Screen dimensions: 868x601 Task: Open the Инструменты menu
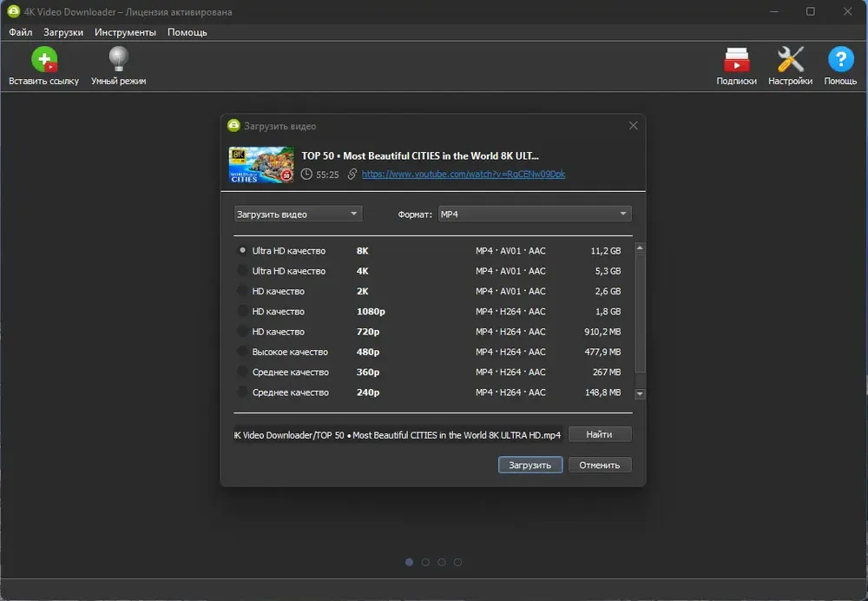[125, 32]
